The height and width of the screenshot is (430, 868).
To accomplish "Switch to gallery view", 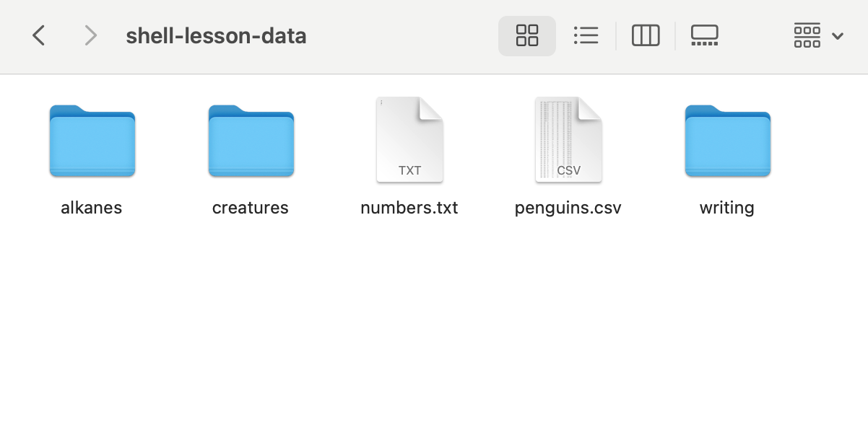I will [x=704, y=35].
